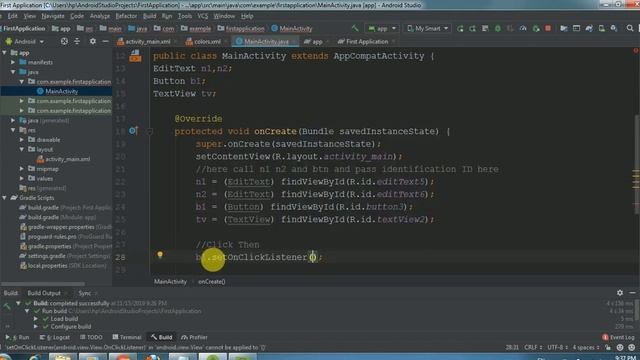Click the Run app icon
This screenshot has height=360, width=640.
460,29
